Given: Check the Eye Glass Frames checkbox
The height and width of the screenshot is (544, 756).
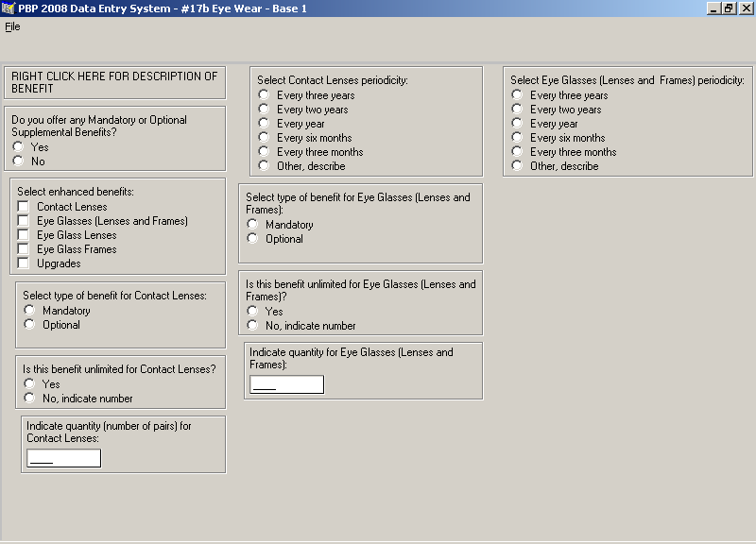Looking at the screenshot, I should point(23,248).
